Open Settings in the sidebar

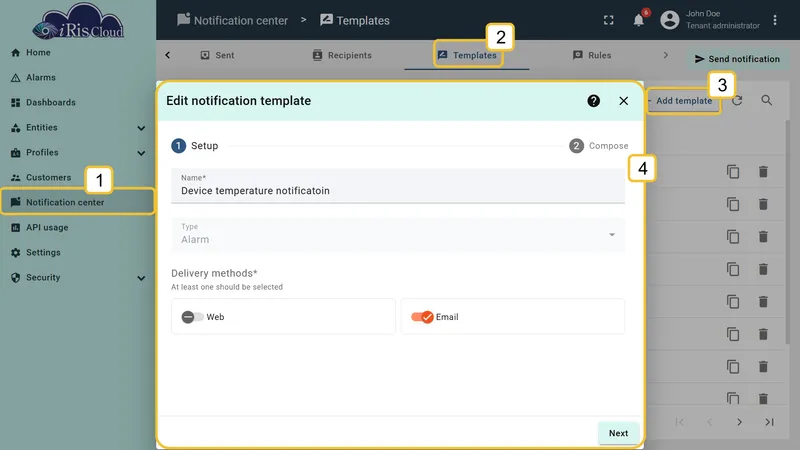coord(43,253)
